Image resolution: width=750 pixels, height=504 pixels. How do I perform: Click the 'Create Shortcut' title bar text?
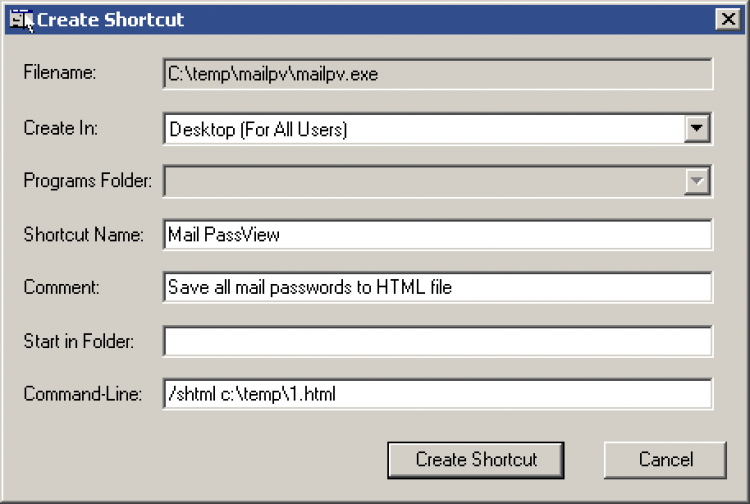111,19
